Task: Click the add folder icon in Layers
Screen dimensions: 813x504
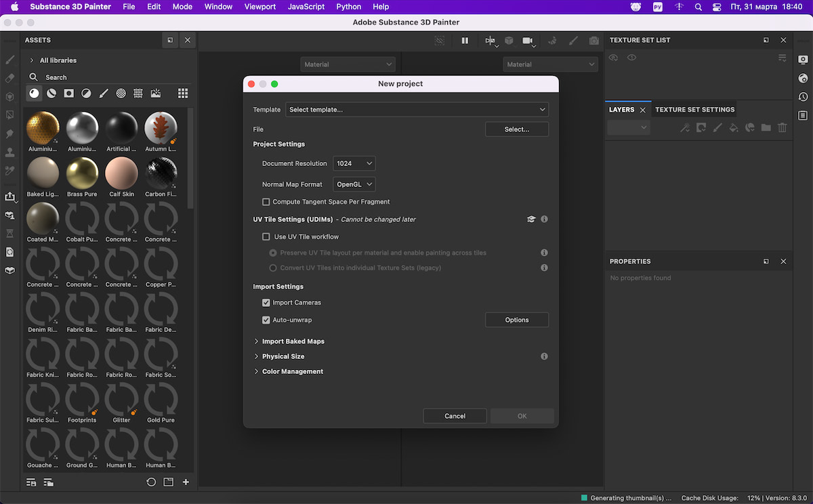Action: 766,127
